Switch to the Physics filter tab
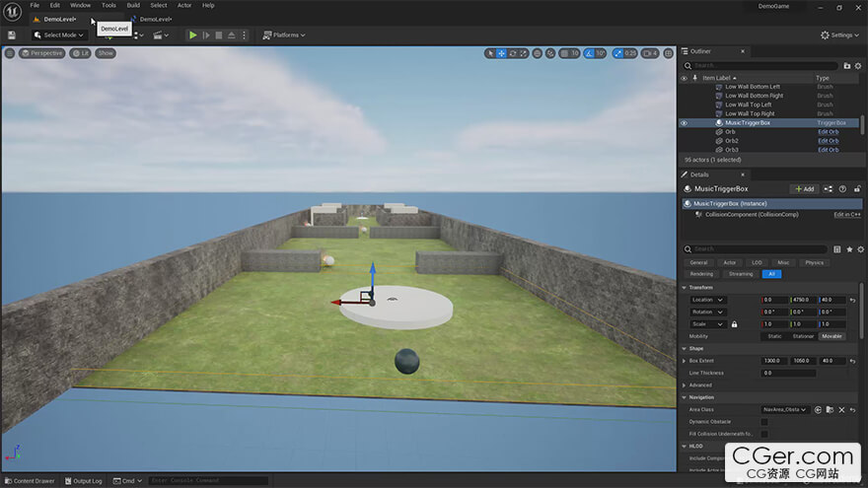The image size is (868, 488). 814,263
